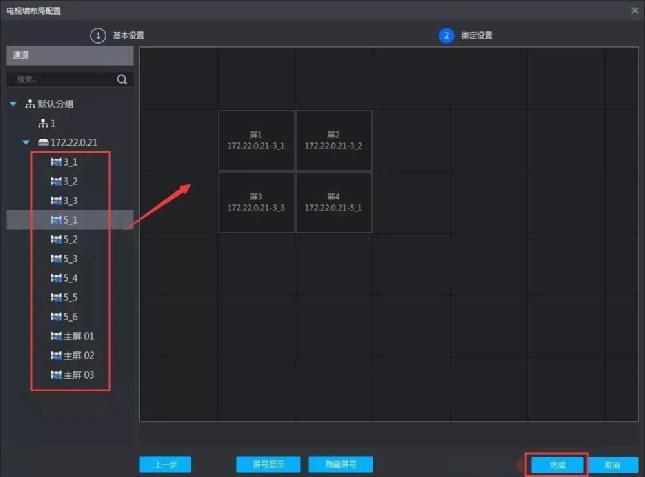
Task: Click the screen icon of channel 3_3
Action: point(56,201)
